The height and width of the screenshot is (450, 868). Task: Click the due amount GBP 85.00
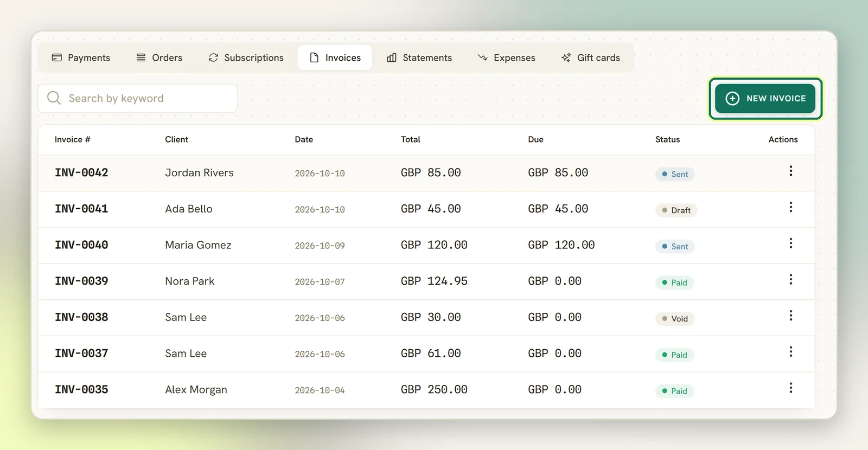tap(558, 172)
